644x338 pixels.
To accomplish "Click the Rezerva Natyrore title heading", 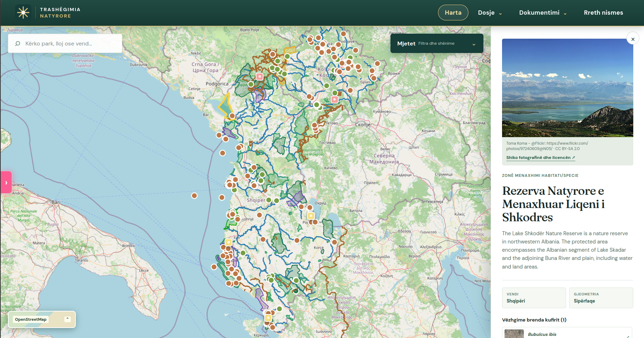I will (554, 204).
